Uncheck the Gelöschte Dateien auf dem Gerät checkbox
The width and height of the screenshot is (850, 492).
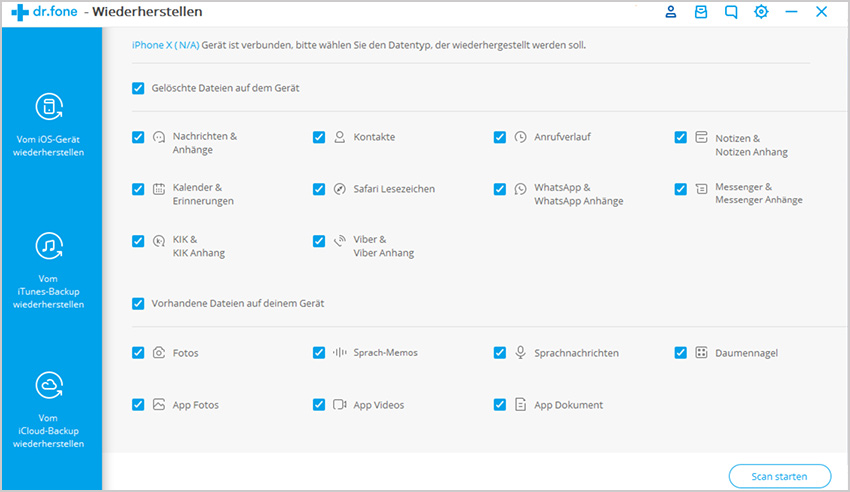138,88
